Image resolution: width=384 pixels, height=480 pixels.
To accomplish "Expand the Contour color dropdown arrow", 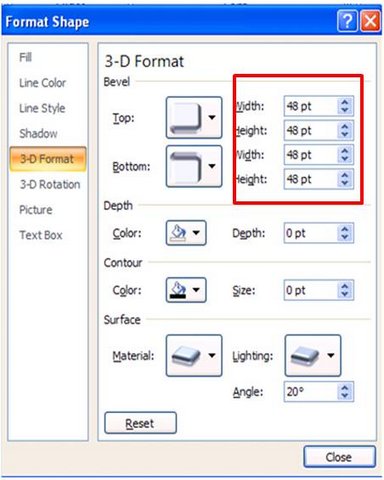I will pyautogui.click(x=196, y=290).
